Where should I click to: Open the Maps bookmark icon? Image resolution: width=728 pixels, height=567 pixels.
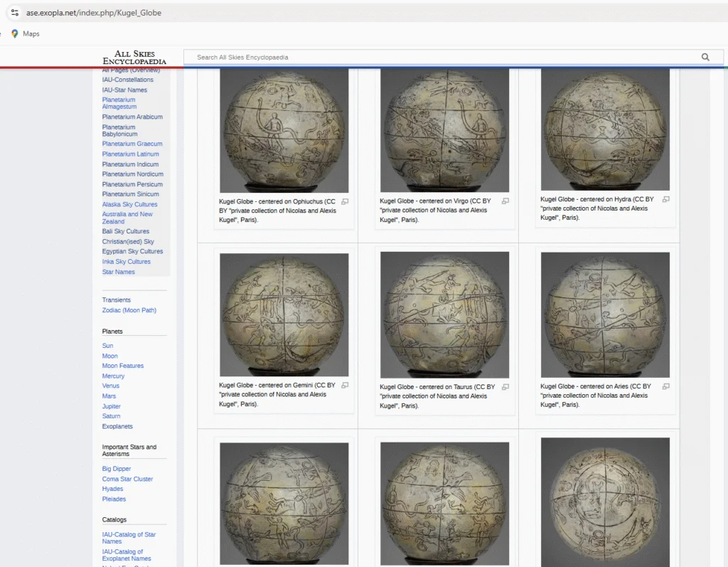tap(15, 33)
